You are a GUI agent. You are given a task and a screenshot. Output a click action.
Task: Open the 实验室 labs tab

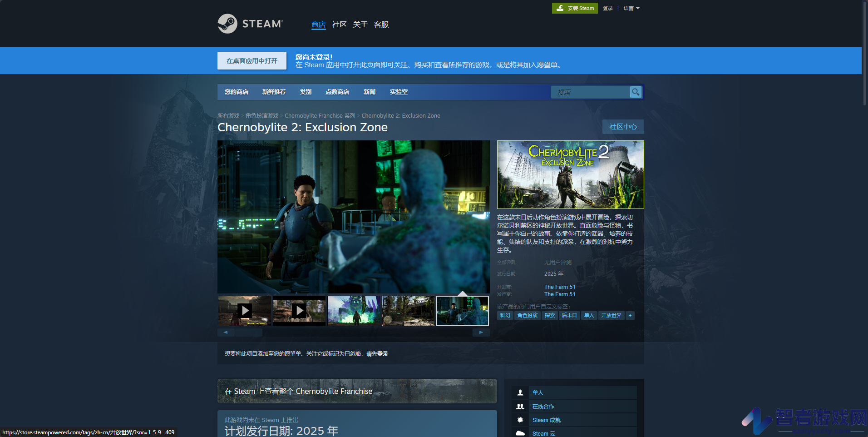pos(399,92)
